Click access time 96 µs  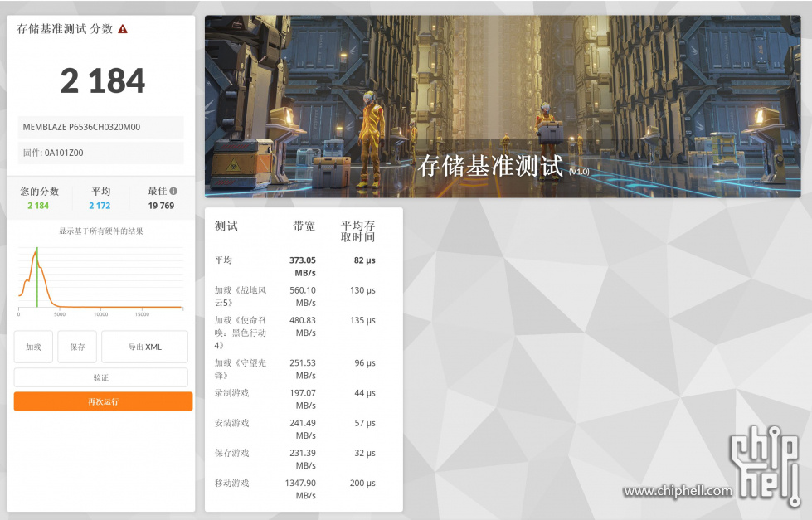(x=365, y=362)
